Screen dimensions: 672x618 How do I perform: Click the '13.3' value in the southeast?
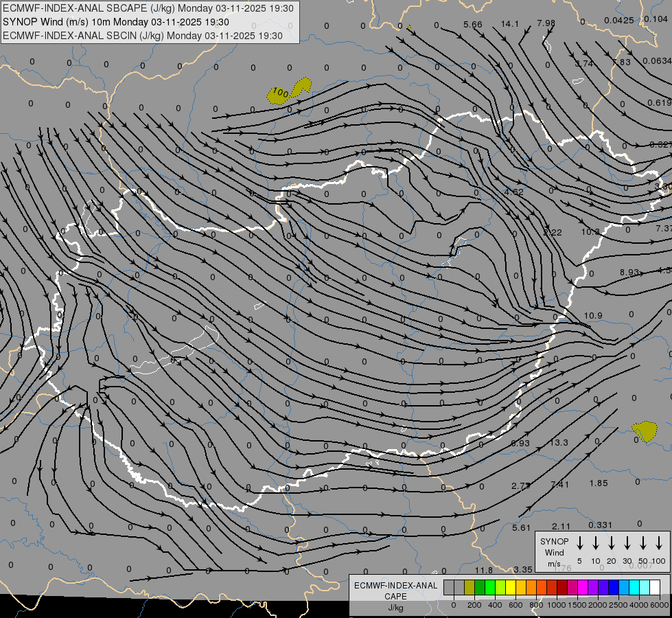pos(559,442)
